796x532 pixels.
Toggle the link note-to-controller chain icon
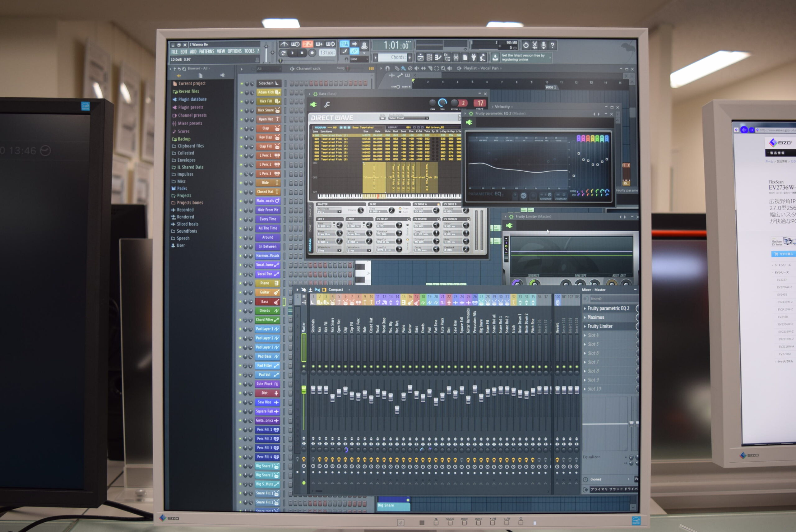[354, 52]
